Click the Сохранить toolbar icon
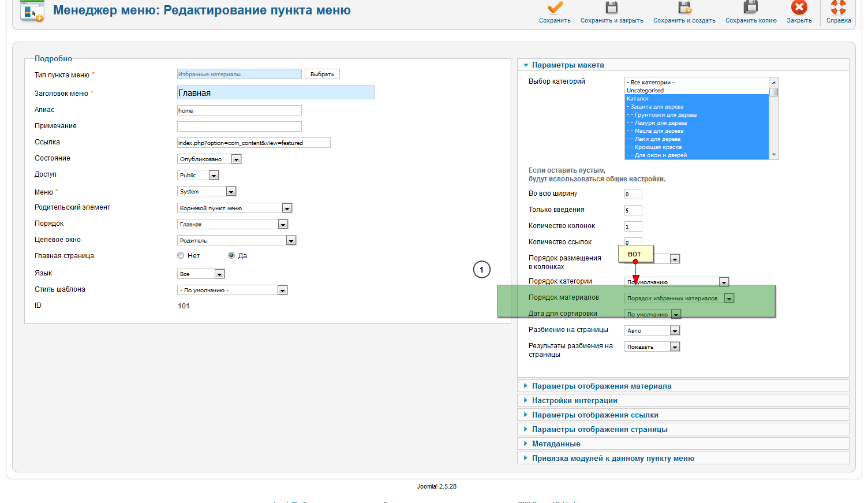Viewport: 868px width, 503px height. (x=555, y=8)
